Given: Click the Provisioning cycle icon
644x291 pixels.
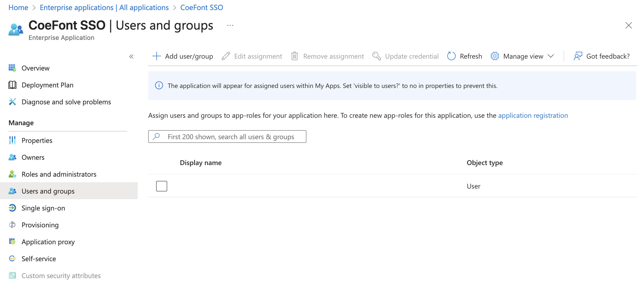Looking at the screenshot, I should click(x=12, y=225).
